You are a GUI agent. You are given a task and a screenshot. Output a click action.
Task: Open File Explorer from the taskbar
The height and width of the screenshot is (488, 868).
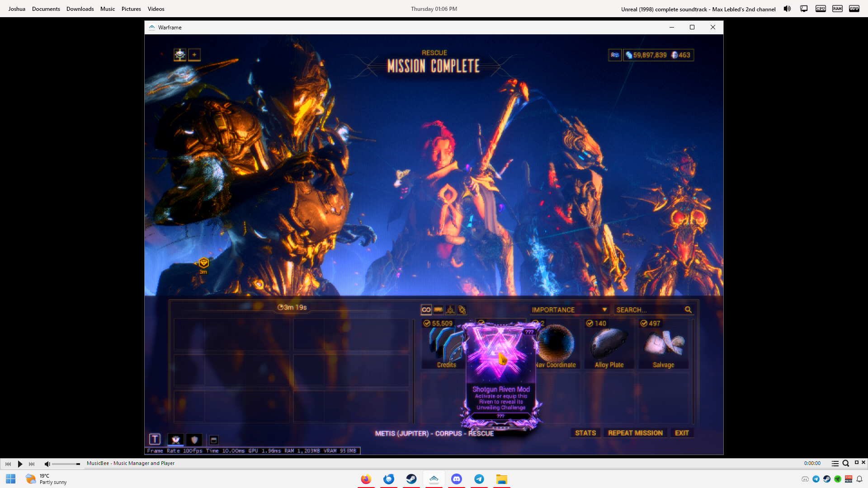tap(502, 479)
